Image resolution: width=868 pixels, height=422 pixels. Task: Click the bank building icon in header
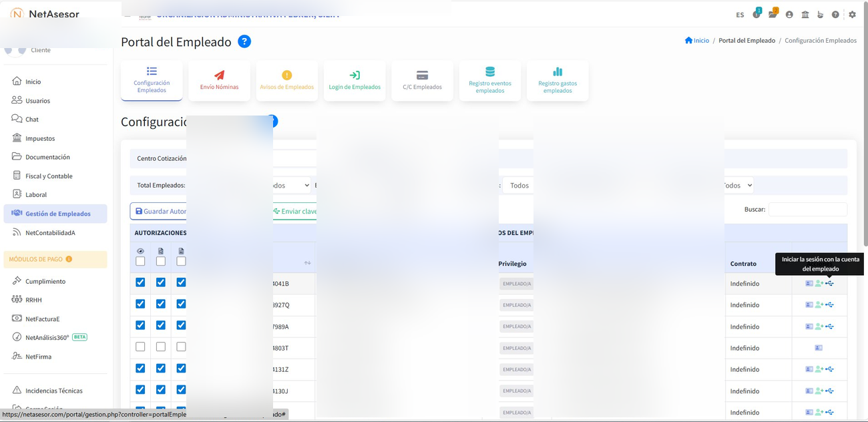[805, 15]
